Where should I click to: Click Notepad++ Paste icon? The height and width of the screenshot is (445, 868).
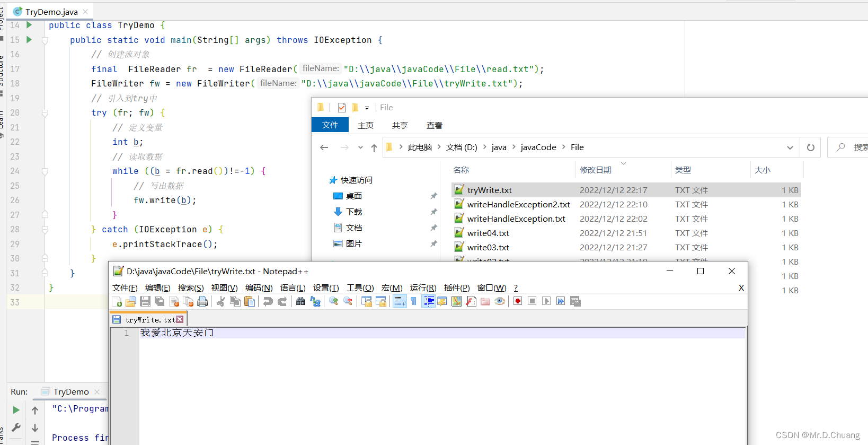(x=250, y=301)
